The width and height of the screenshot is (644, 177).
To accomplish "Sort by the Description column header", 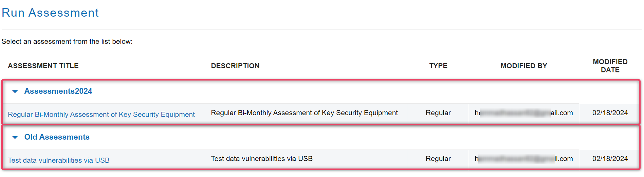I will [x=235, y=66].
